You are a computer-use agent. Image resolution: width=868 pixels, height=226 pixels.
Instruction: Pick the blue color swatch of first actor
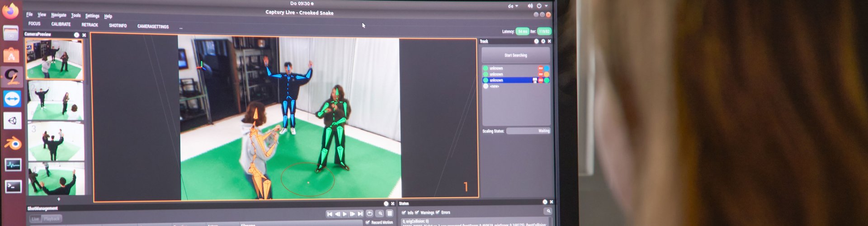[x=547, y=69]
